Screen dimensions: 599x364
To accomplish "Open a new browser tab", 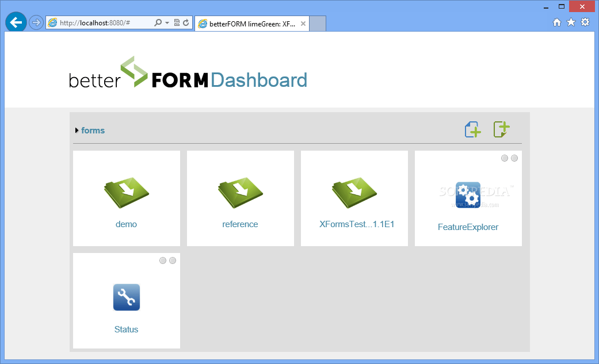I will pos(318,24).
